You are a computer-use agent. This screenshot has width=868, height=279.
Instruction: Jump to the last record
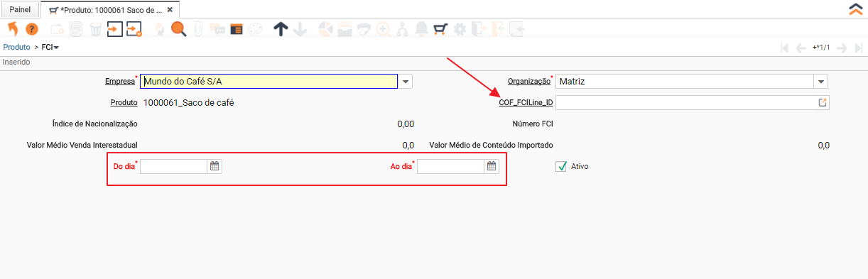[x=858, y=48]
